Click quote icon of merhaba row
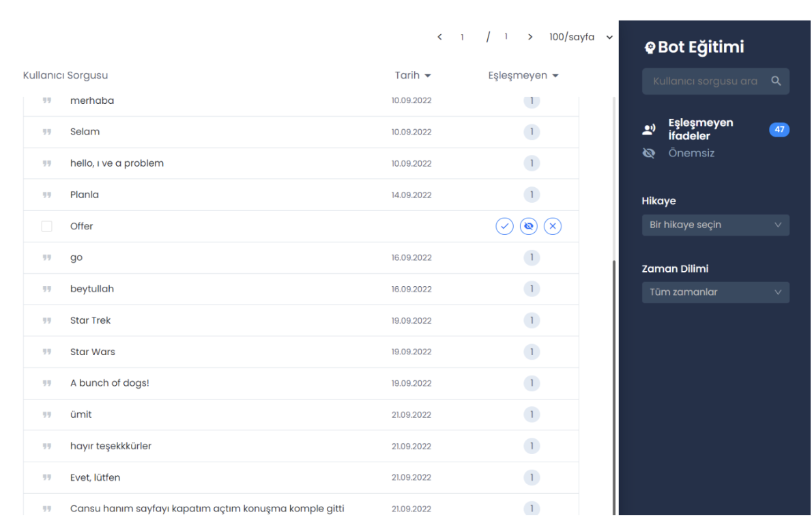The width and height of the screenshot is (812, 519). [47, 100]
